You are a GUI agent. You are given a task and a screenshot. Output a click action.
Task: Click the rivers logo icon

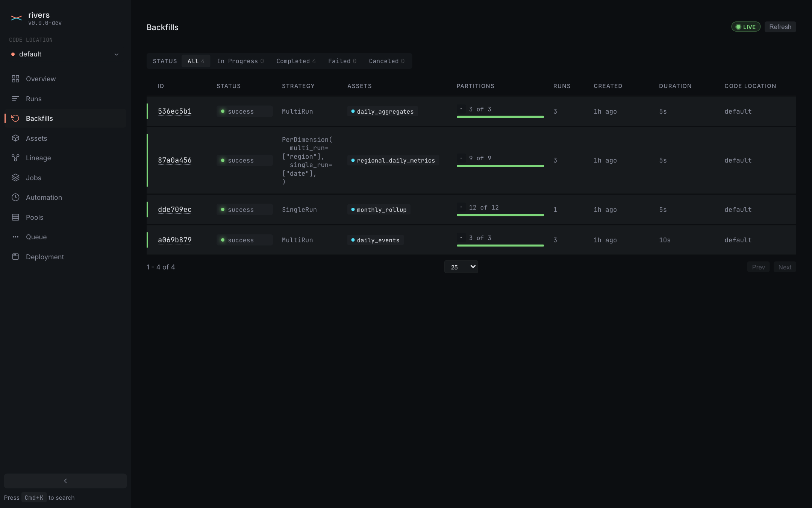coord(16,18)
